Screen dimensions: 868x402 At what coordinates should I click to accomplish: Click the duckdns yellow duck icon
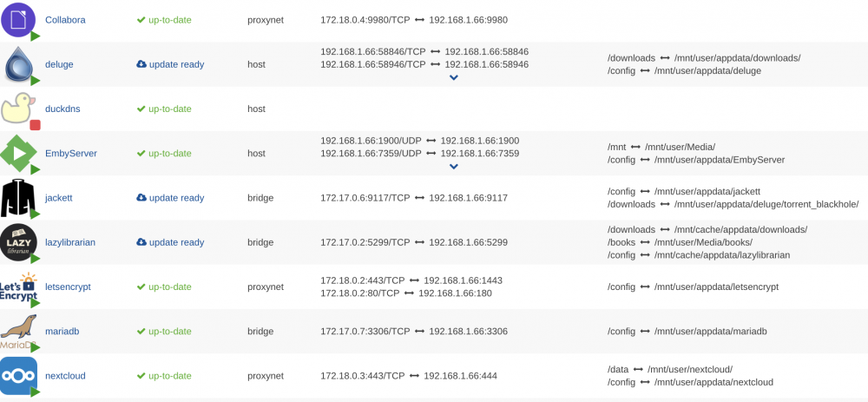click(x=17, y=108)
